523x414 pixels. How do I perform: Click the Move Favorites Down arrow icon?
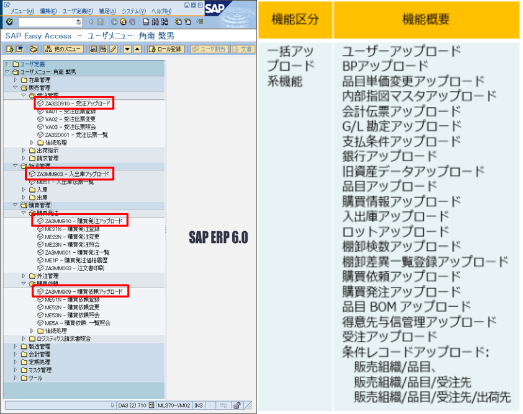click(x=127, y=49)
